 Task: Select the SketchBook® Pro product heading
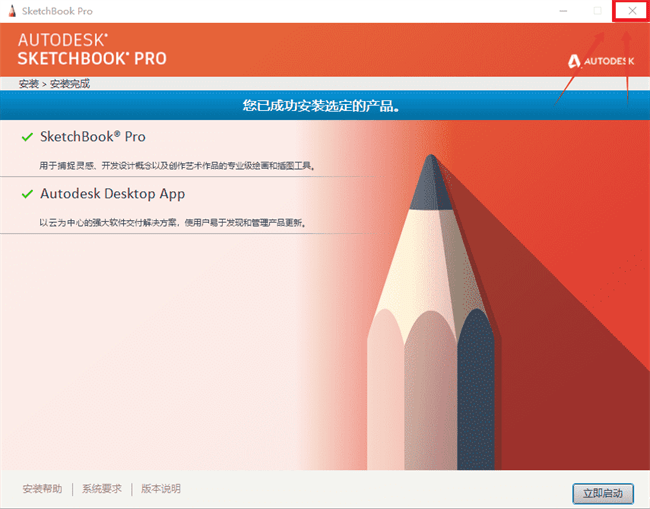pyautogui.click(x=93, y=136)
